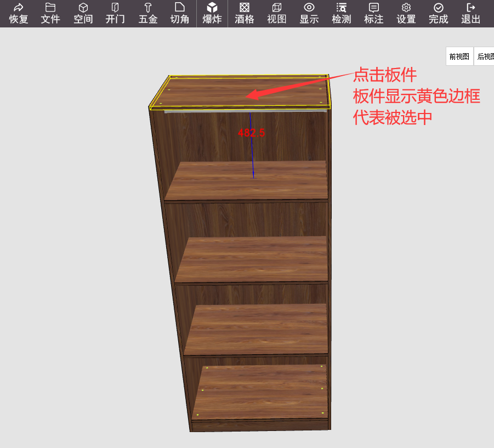This screenshot has height=448, width=494.
Task: Select the 切角 (cut corner) tool
Action: point(180,14)
